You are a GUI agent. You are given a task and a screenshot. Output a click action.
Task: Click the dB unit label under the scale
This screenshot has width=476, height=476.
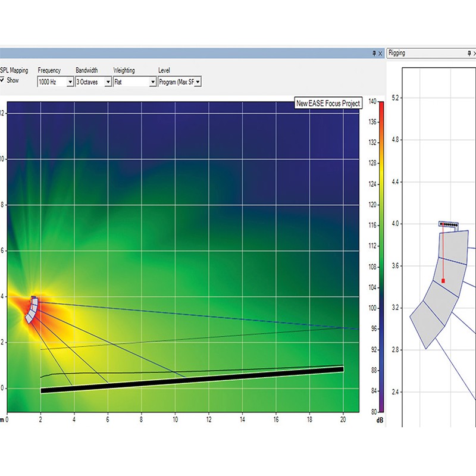[380, 421]
